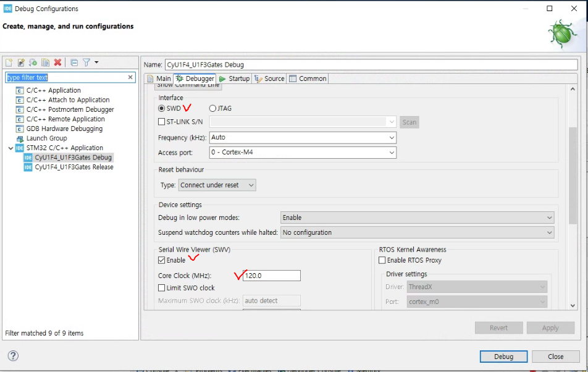This screenshot has height=372, width=588.
Task: Switch to the Main tab
Action: click(x=159, y=78)
